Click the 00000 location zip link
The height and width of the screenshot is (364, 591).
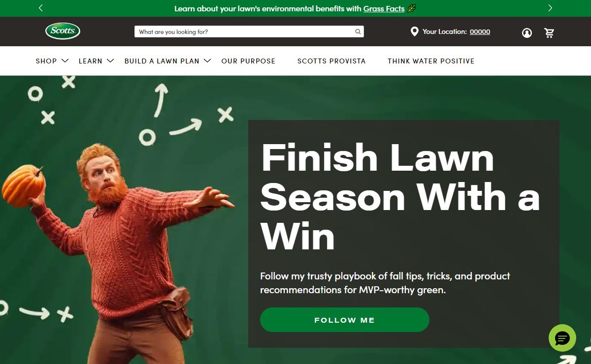[x=480, y=31]
